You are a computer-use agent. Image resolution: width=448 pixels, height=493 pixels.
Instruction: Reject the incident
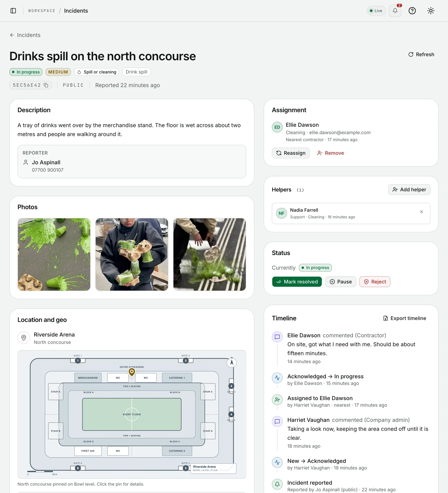[x=375, y=282]
